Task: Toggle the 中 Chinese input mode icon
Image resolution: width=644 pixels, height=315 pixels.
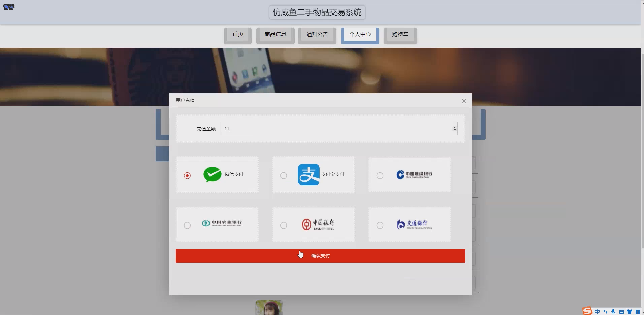Action: point(597,312)
